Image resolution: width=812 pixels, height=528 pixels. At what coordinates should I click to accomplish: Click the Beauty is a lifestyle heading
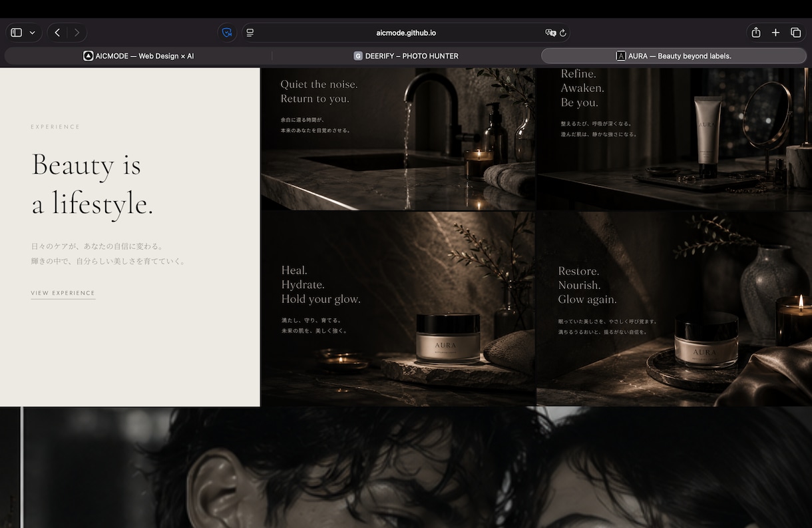(93, 184)
